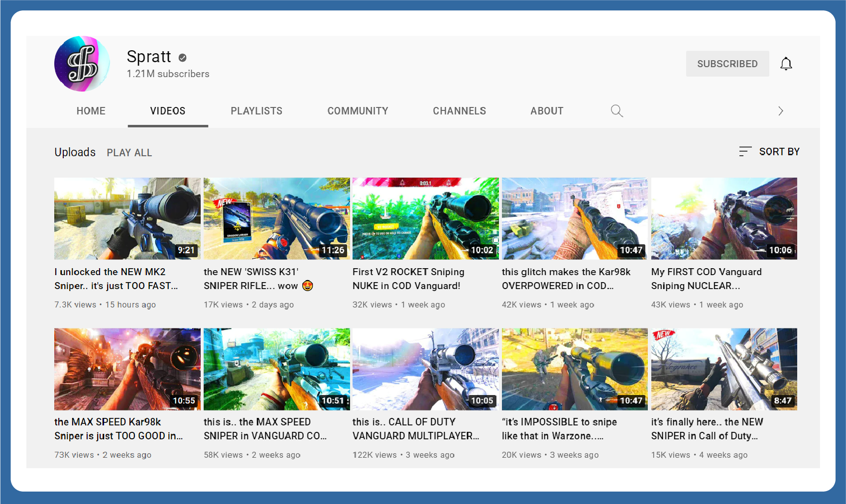Open channel search magnifier icon
This screenshot has height=504, width=846.
pyautogui.click(x=617, y=111)
